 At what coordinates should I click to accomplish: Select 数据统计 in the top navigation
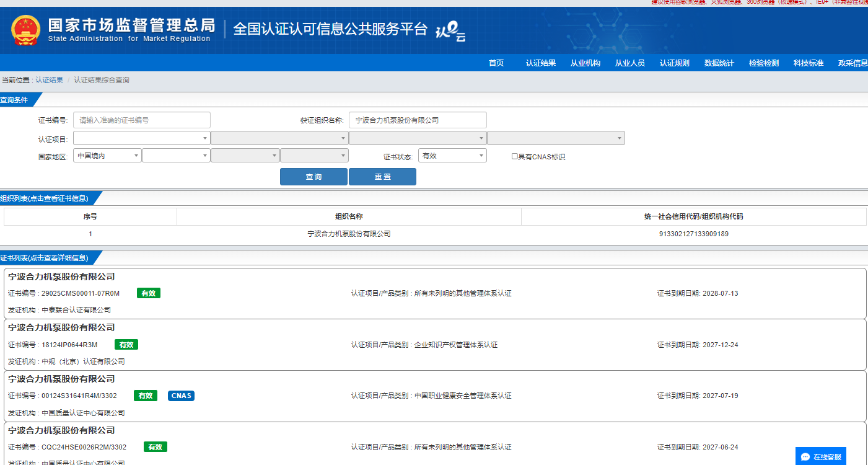719,63
